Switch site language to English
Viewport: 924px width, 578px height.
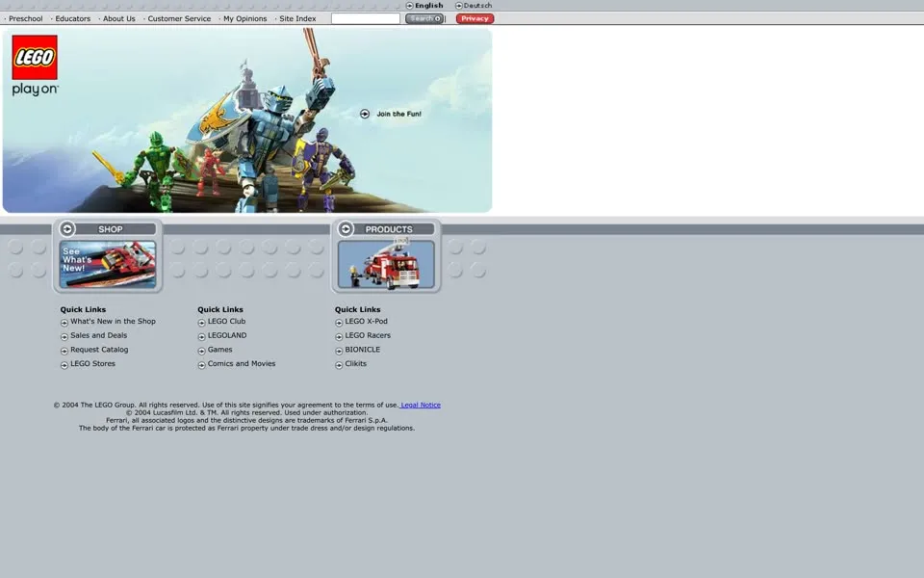[x=429, y=6]
